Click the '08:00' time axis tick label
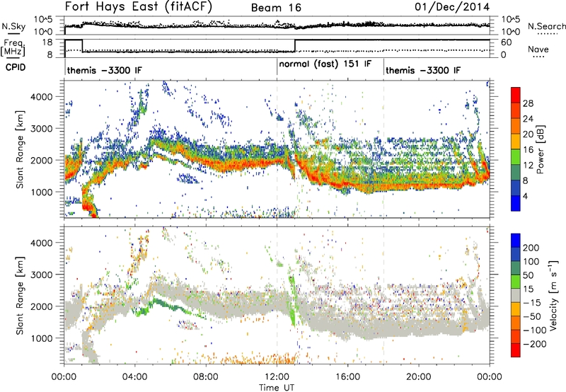Image resolution: width=566 pixels, height=392 pixels. 206,377
